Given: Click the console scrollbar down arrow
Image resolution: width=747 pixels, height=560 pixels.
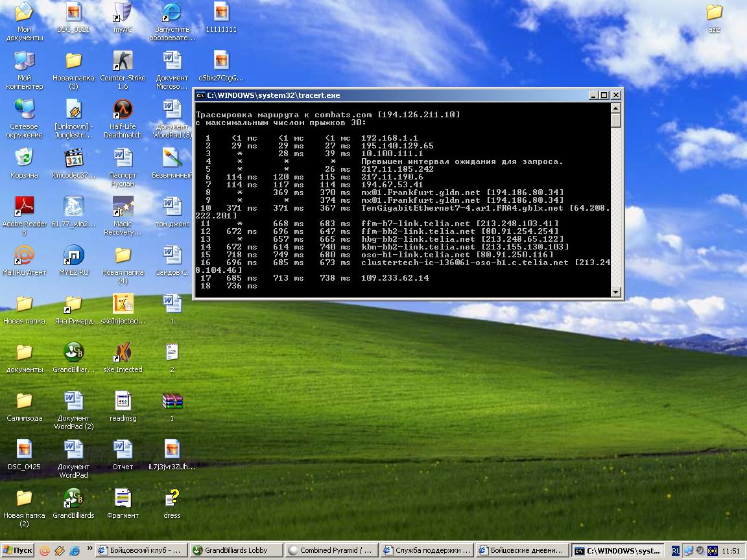Looking at the screenshot, I should click(x=615, y=292).
